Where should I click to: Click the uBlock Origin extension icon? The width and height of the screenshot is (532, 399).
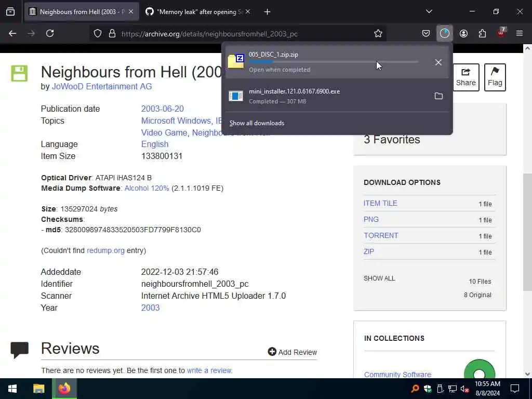(501, 33)
